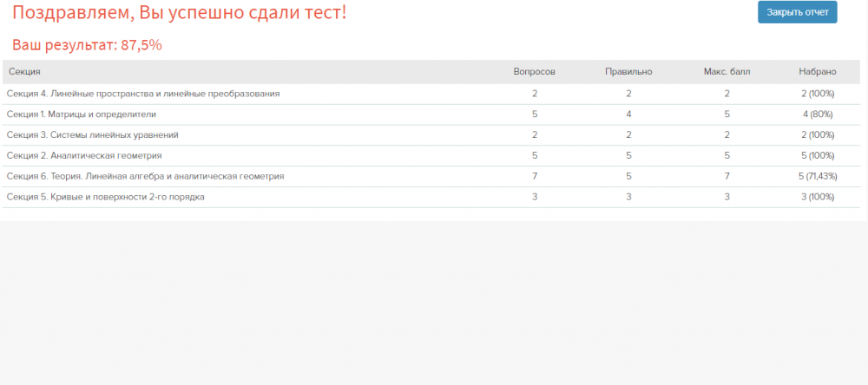Click the 'Ваш результат: 87,5%' text
Image resolution: width=868 pixels, height=385 pixels.
87,45
